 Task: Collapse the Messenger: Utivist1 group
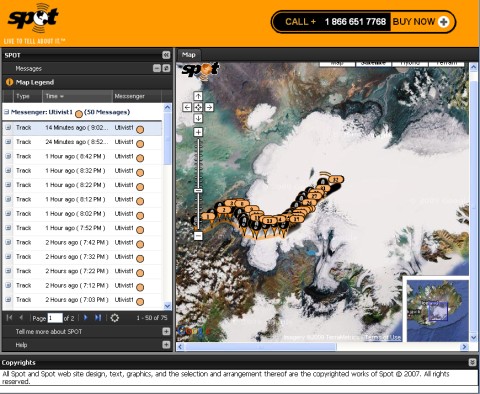pos(6,112)
